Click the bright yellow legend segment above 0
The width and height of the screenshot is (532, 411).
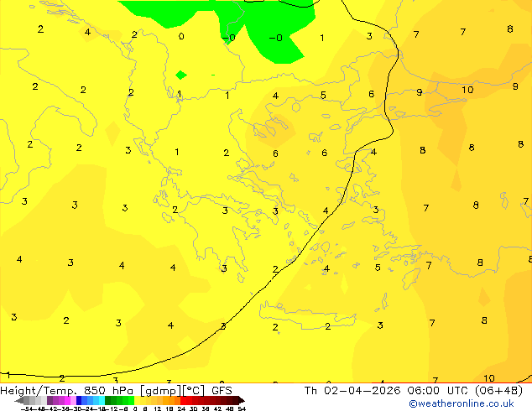coord(137,400)
